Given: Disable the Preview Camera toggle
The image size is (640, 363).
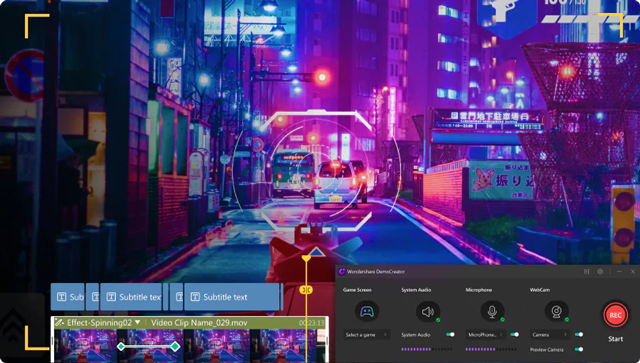Looking at the screenshot, I should (579, 350).
